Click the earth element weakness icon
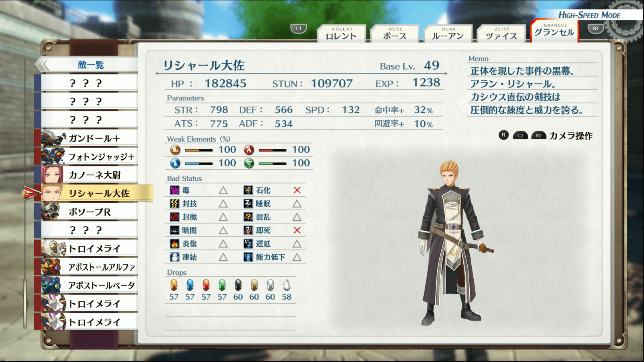Viewport: 644px width, 362px height. [x=175, y=150]
